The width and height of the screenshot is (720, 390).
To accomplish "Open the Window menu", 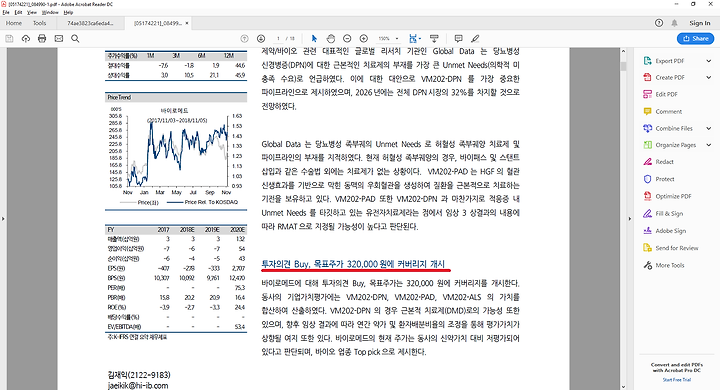I will [x=50, y=12].
